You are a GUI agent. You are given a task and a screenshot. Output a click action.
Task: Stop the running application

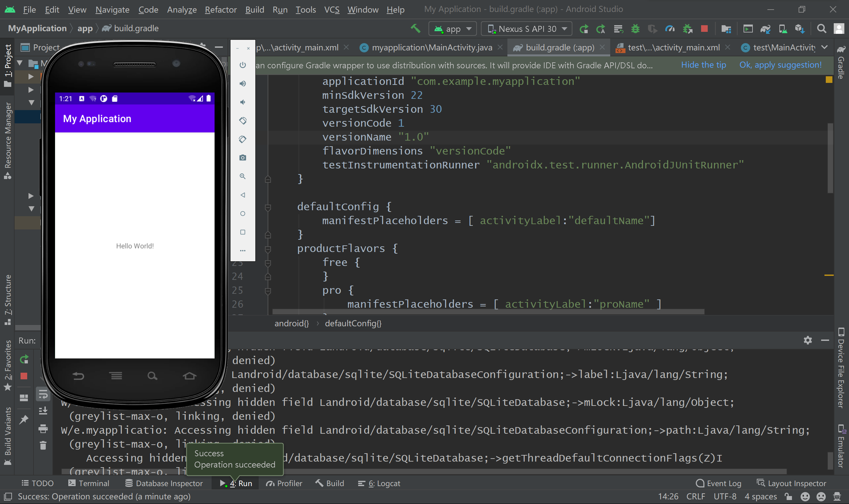click(704, 29)
